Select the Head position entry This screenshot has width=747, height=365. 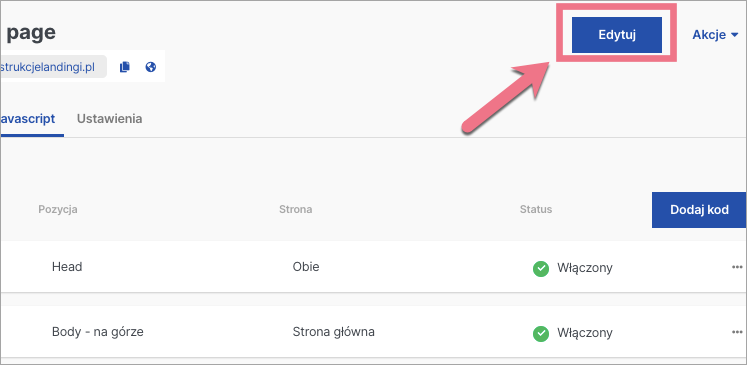point(67,267)
